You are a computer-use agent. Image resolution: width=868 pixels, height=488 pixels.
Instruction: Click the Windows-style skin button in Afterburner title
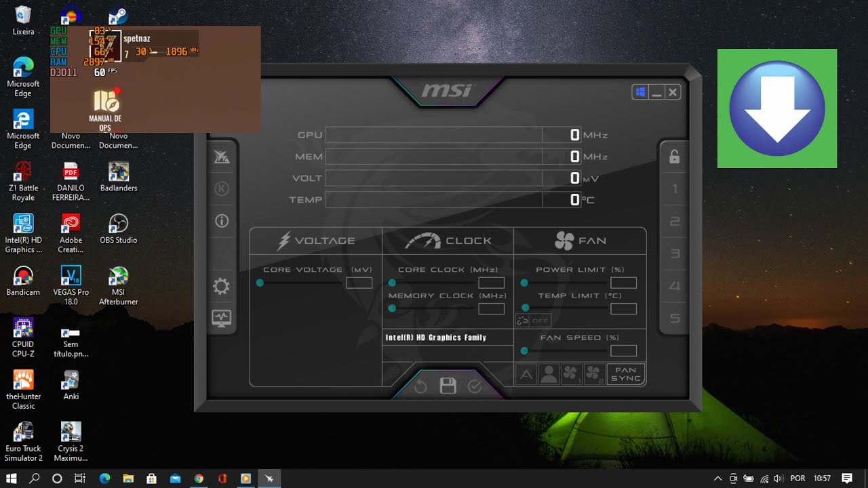pos(640,92)
